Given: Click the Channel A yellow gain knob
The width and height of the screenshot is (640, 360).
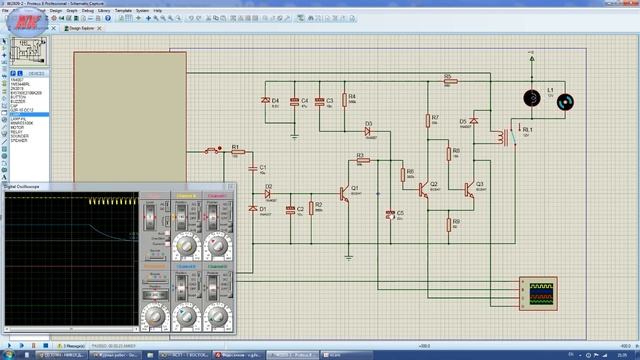Looking at the screenshot, I should [187, 246].
